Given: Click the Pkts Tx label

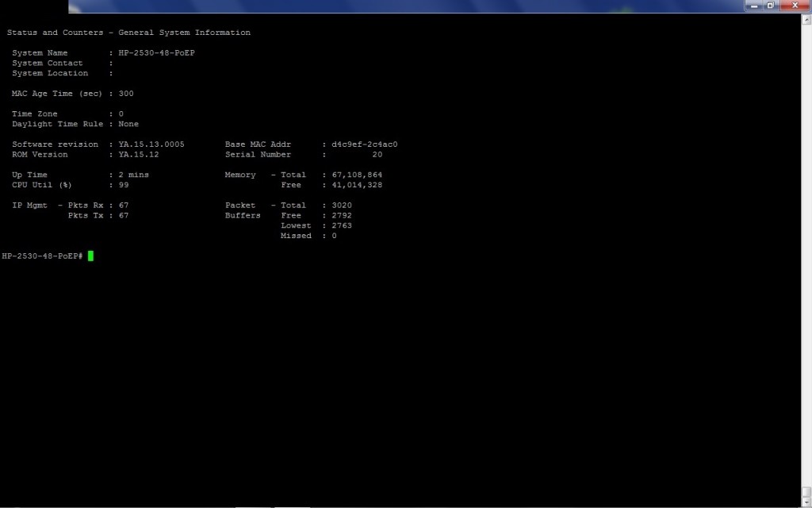Looking at the screenshot, I should (x=86, y=216).
